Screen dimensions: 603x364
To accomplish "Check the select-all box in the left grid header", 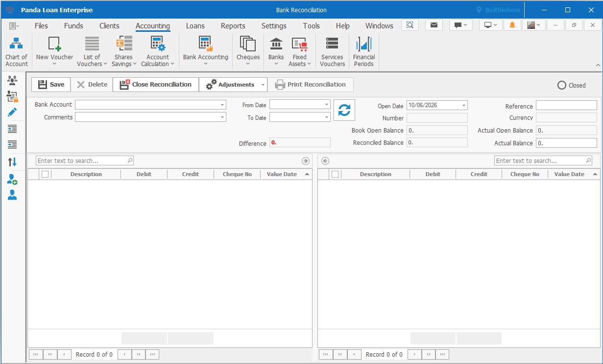I will [x=45, y=174].
